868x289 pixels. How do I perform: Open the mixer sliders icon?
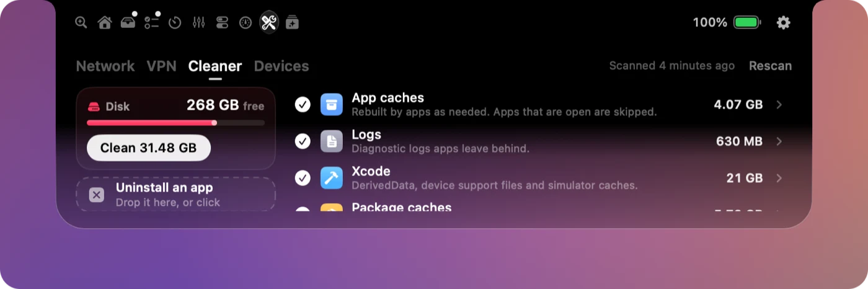[198, 22]
